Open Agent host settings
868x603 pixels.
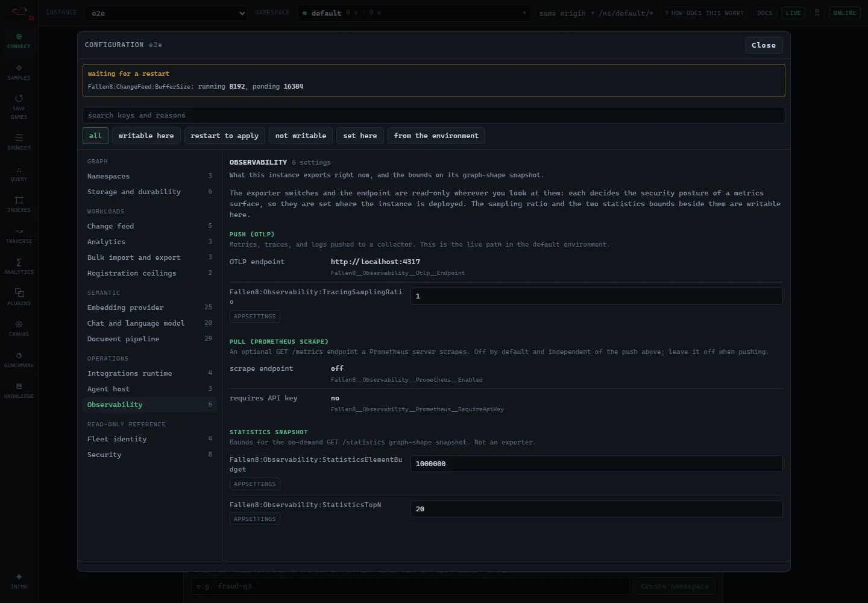coord(149,389)
